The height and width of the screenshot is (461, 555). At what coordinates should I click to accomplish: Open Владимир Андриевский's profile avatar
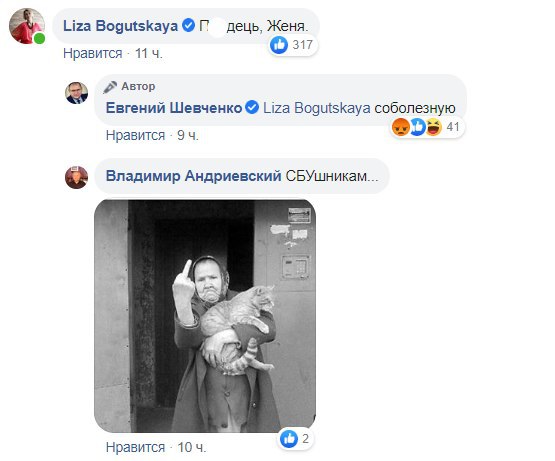76,177
